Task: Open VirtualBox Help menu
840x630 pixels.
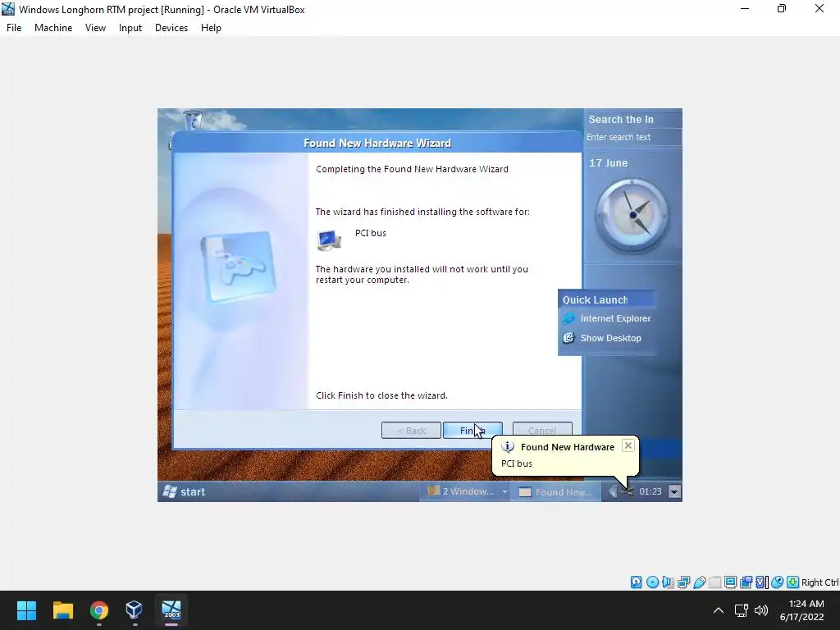Action: click(x=211, y=28)
